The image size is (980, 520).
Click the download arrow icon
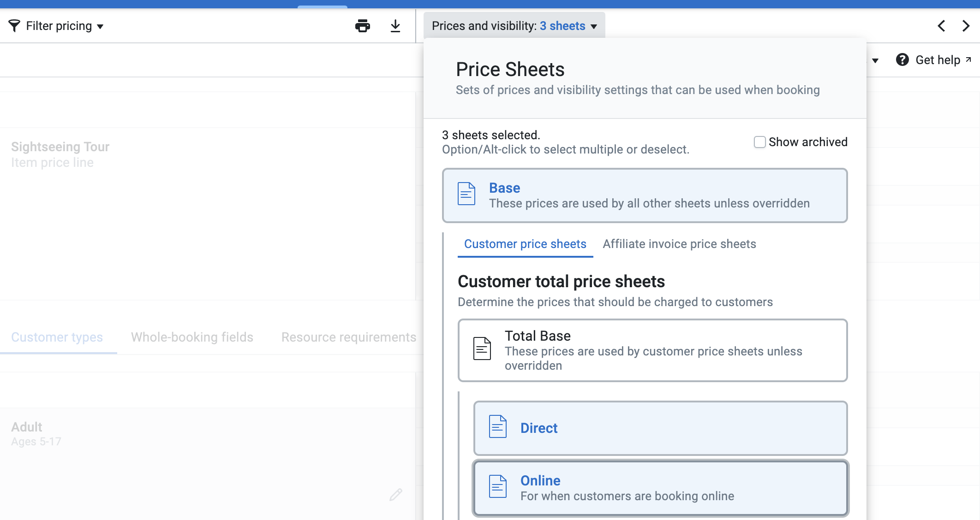tap(395, 26)
